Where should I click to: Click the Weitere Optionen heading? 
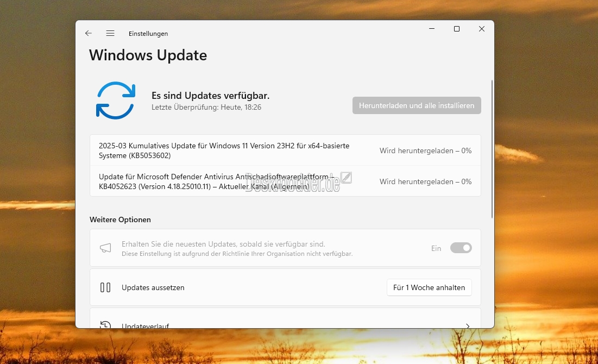[120, 219]
